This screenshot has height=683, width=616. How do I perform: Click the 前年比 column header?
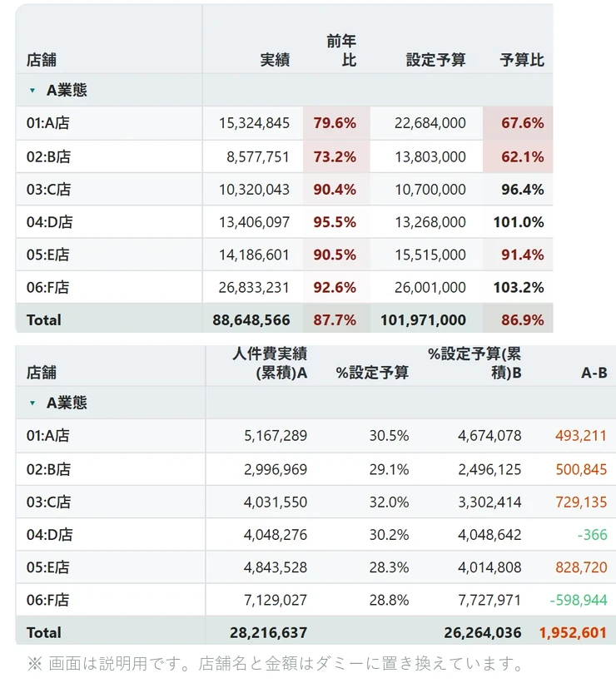[x=341, y=51]
